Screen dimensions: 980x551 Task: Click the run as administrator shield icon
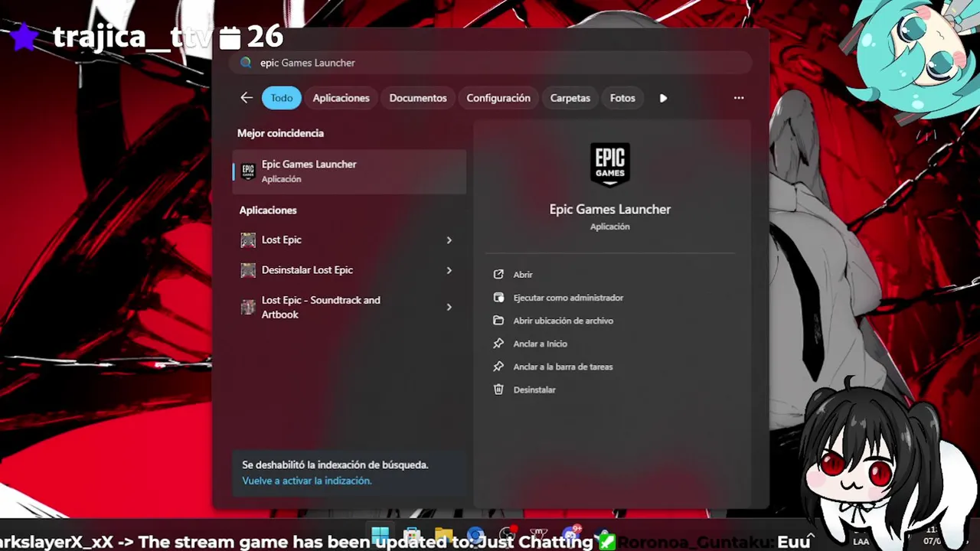(x=498, y=297)
